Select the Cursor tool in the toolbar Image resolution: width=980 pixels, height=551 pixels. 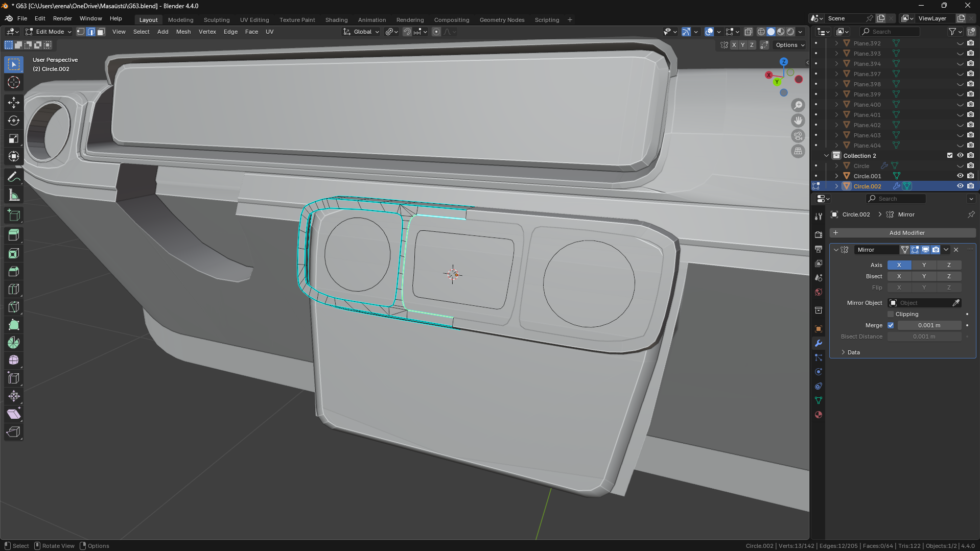pyautogui.click(x=14, y=83)
